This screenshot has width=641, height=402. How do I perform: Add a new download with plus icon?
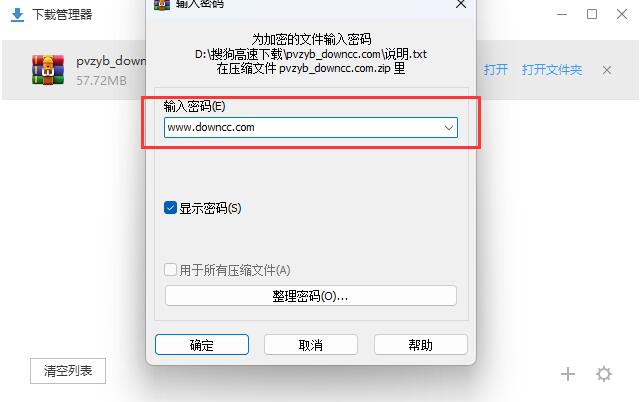[568, 374]
